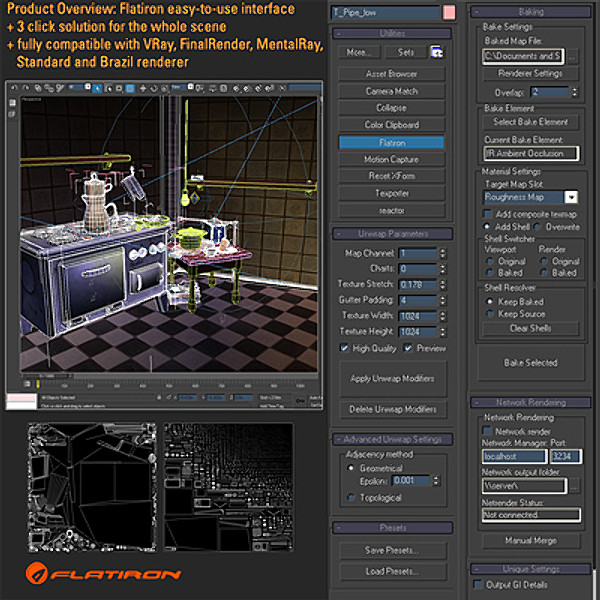Viewport: 600px width, 600px height.
Task: Open the View reference coordinate dropdown
Action: click(x=190, y=88)
